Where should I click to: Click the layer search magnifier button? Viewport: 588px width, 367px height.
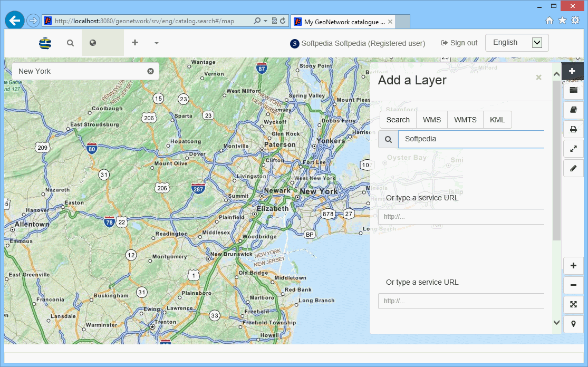pyautogui.click(x=388, y=139)
